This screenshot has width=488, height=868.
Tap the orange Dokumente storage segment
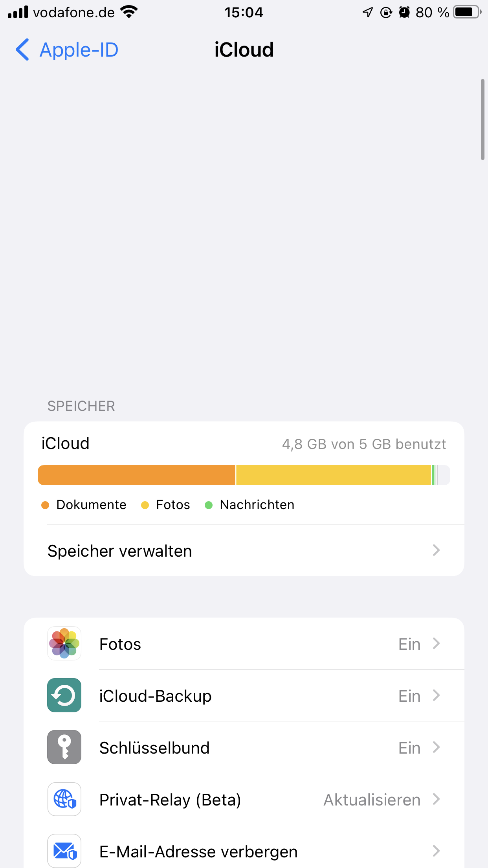136,475
